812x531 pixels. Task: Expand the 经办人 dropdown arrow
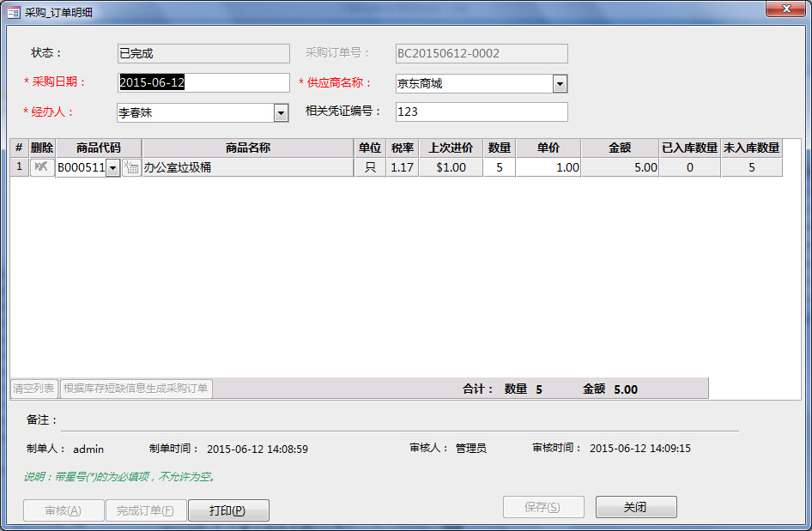pos(281,112)
